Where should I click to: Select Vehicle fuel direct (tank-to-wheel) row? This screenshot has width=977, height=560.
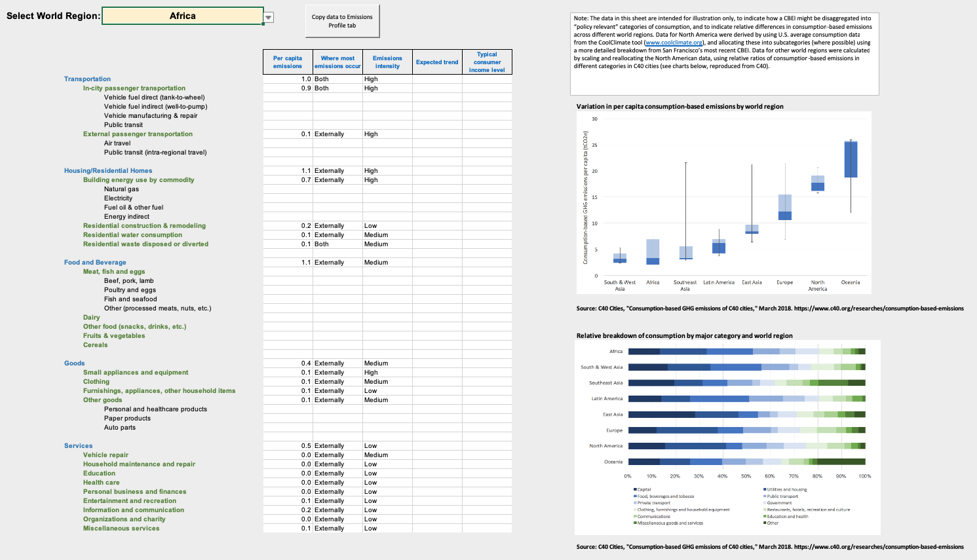pyautogui.click(x=155, y=97)
